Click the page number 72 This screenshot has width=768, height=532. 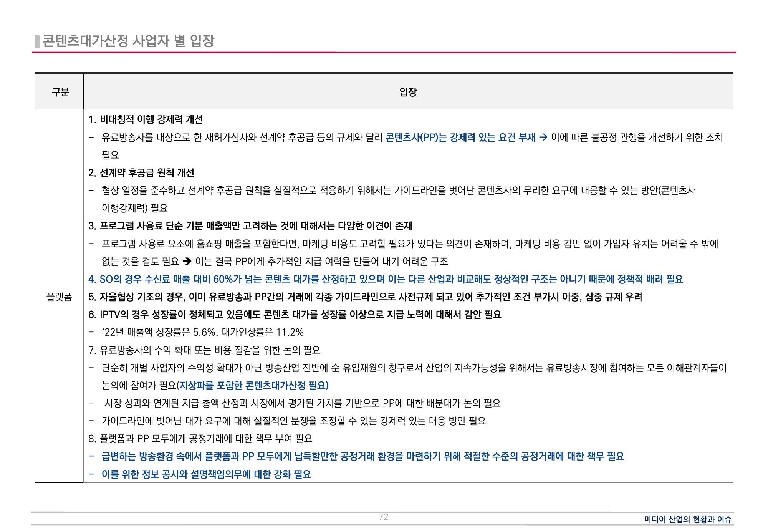pyautogui.click(x=383, y=517)
